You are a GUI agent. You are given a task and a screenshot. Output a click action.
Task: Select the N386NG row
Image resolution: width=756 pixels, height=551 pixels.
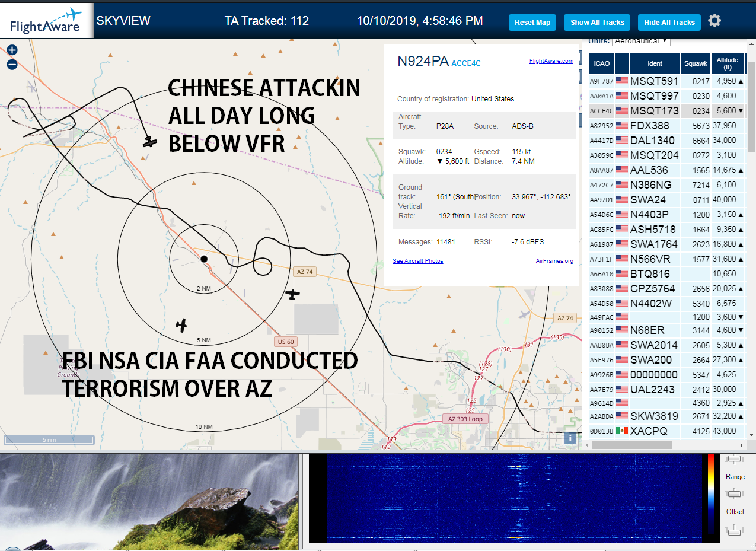pos(666,184)
